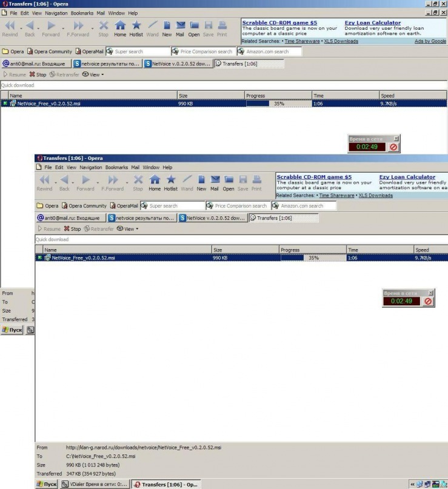The image size is (448, 489).
Task: Click the Quick download field in the front window
Action: (x=241, y=239)
